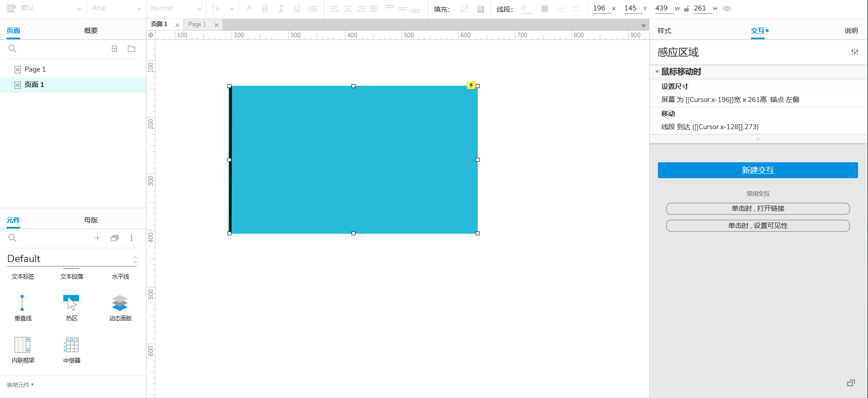Click the widget style manager icon
The image size is (868, 398).
[11, 8]
